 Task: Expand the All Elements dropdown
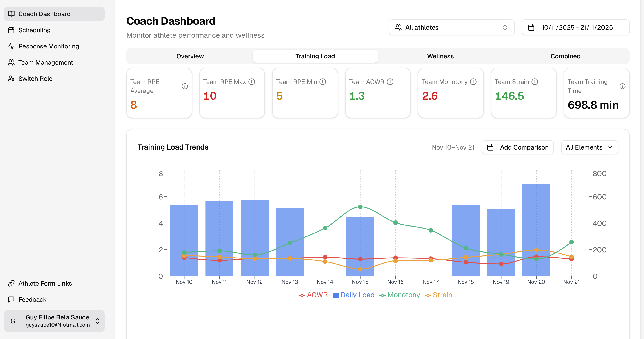[589, 147]
